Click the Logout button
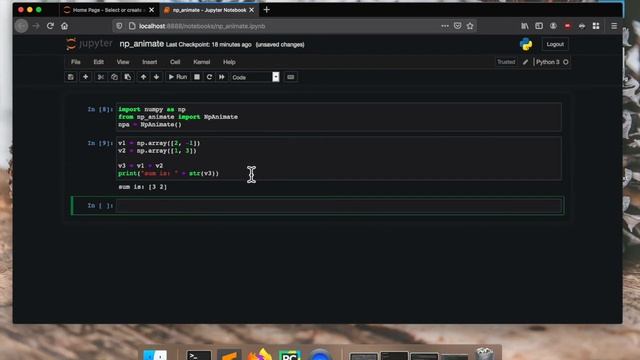The width and height of the screenshot is (640, 360). click(555, 44)
